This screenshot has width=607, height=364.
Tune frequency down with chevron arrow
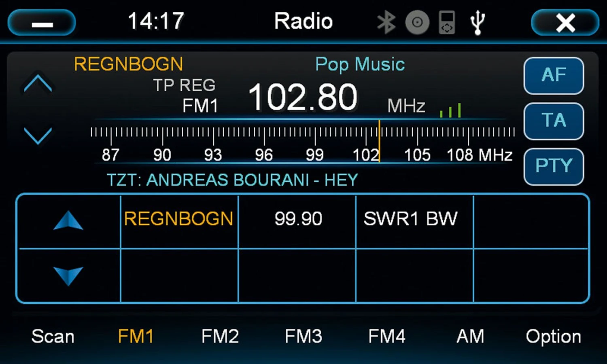[x=38, y=135]
